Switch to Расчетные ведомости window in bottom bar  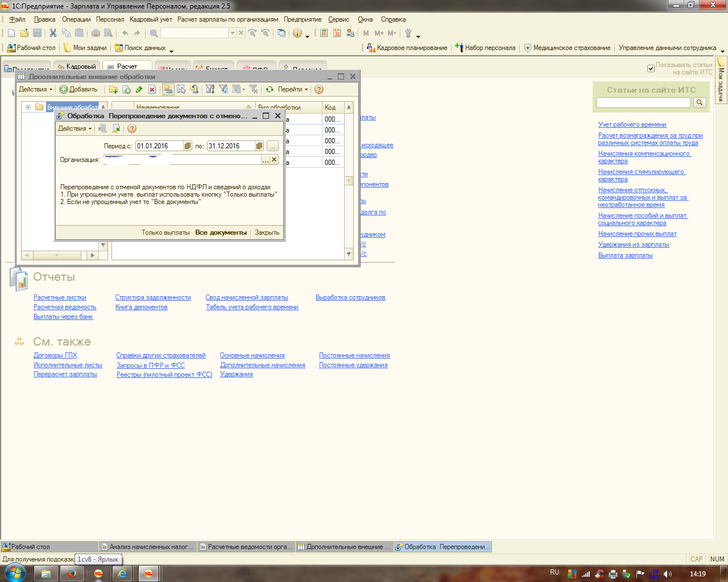(246, 547)
